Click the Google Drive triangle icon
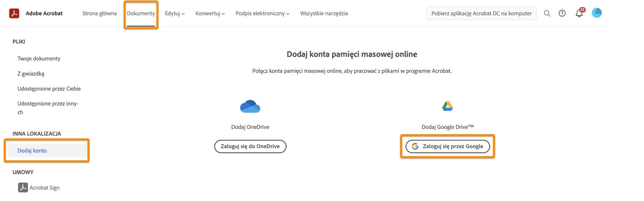Screen dimensions: 644x201 pos(447,106)
